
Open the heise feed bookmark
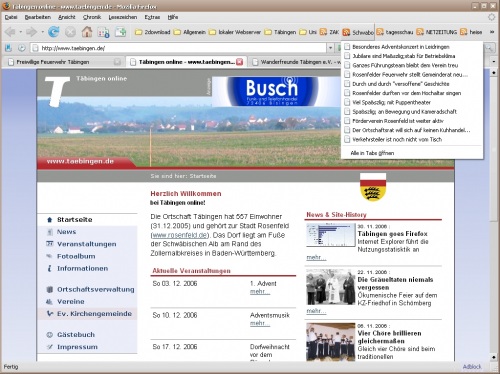pyautogui.click(x=471, y=32)
